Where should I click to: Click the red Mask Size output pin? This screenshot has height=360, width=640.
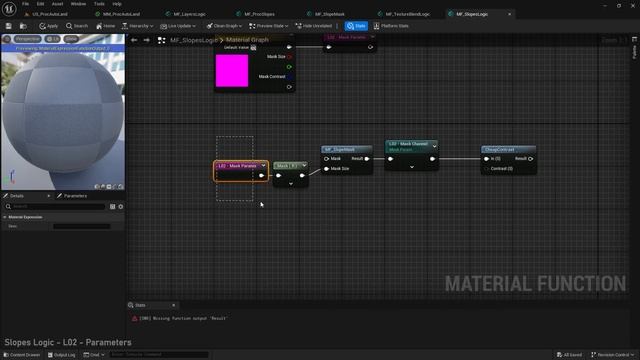(x=289, y=57)
